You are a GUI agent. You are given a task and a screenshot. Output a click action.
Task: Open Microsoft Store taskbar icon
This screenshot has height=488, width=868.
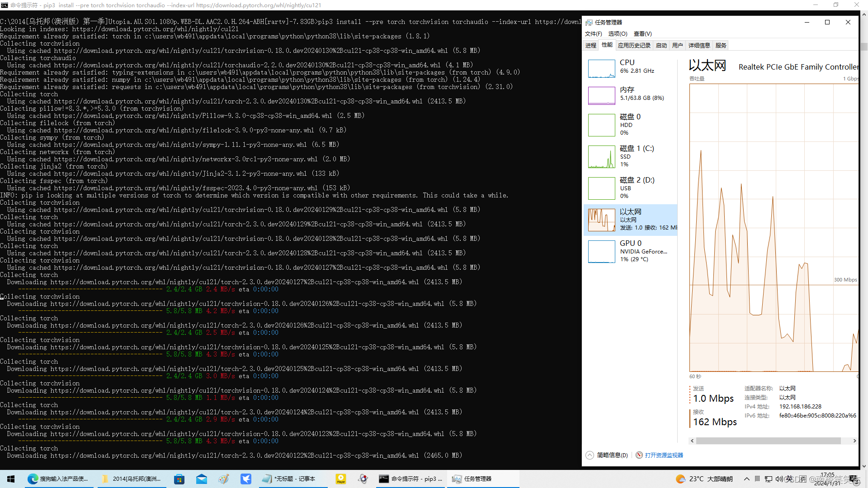pyautogui.click(x=179, y=479)
